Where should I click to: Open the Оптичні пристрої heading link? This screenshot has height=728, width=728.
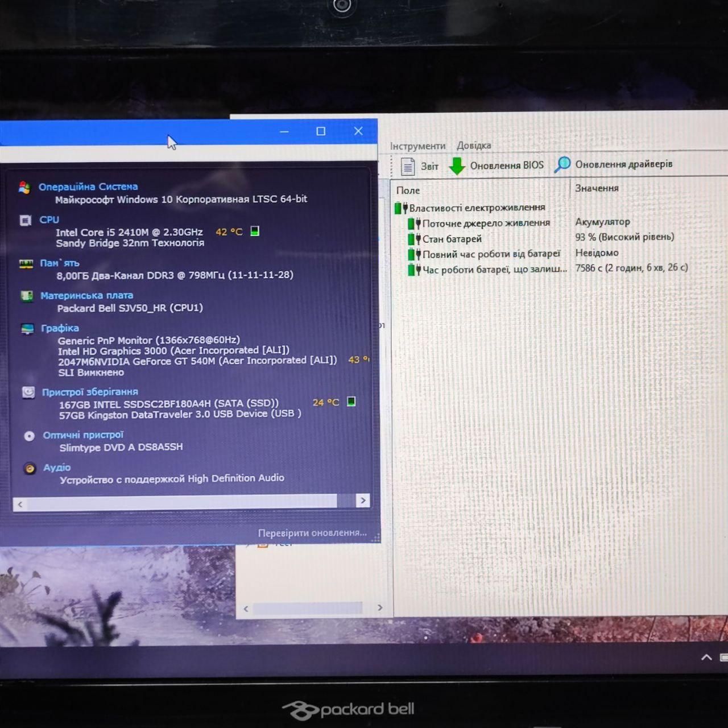pyautogui.click(x=83, y=435)
